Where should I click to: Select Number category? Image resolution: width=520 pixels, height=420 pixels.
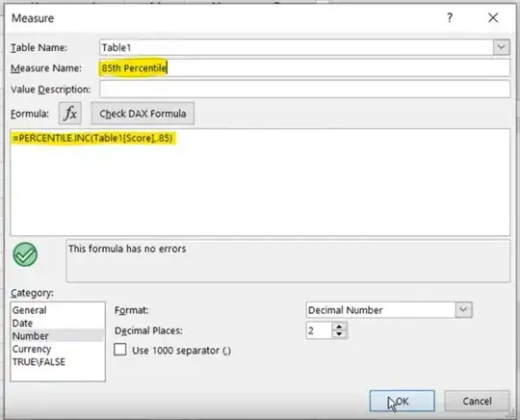[x=58, y=336]
